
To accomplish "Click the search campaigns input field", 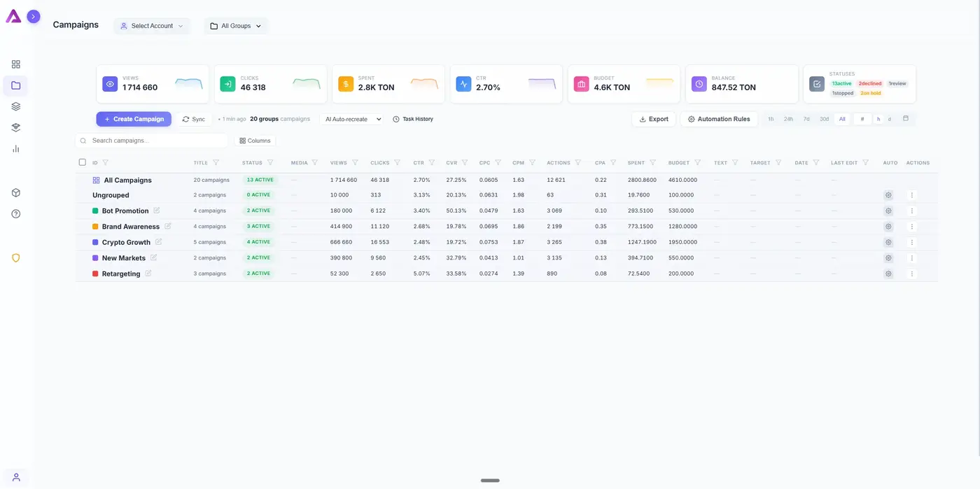I will tap(151, 141).
